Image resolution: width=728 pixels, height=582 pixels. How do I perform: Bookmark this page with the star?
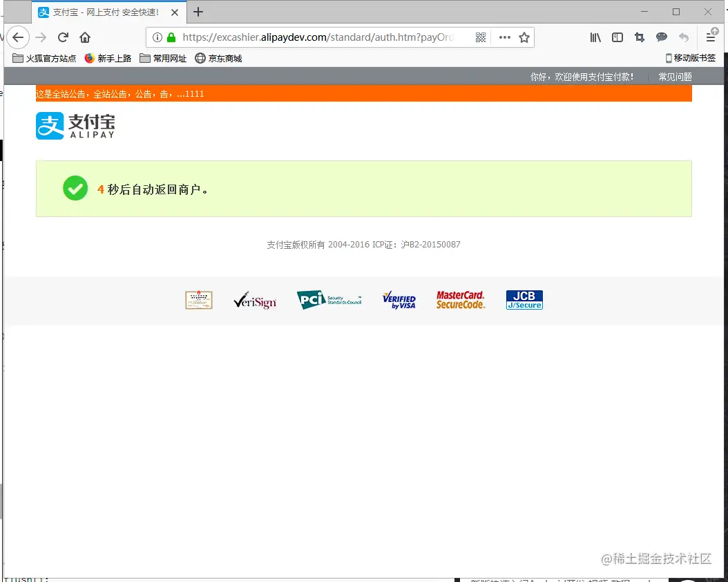pyautogui.click(x=524, y=37)
